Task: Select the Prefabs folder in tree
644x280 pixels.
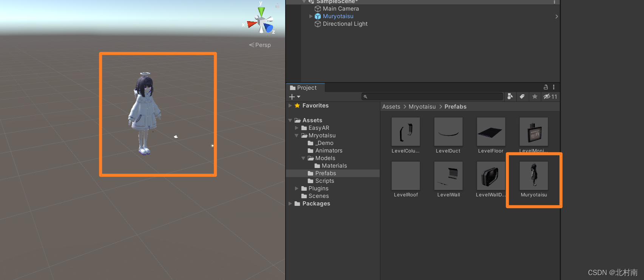Action: point(325,173)
